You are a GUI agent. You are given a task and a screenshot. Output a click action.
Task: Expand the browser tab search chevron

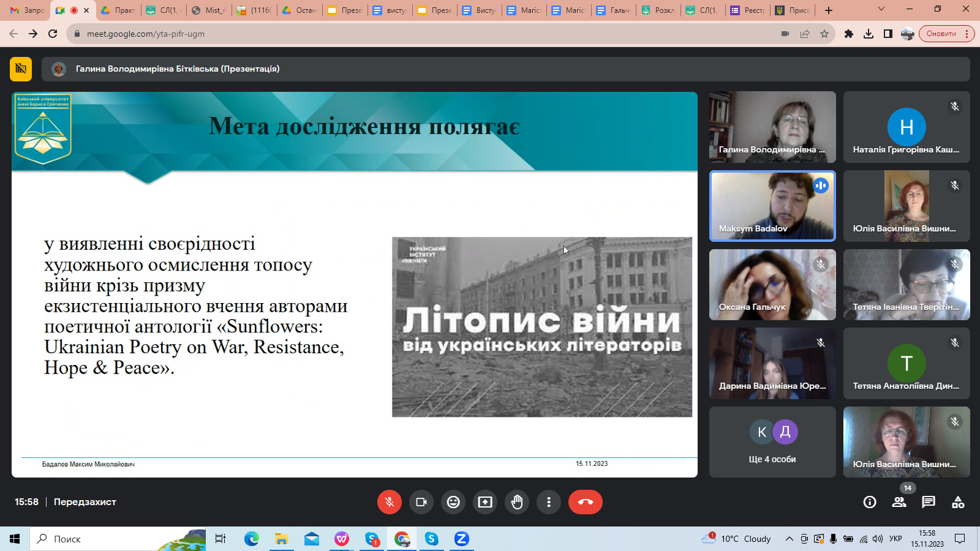(x=881, y=10)
